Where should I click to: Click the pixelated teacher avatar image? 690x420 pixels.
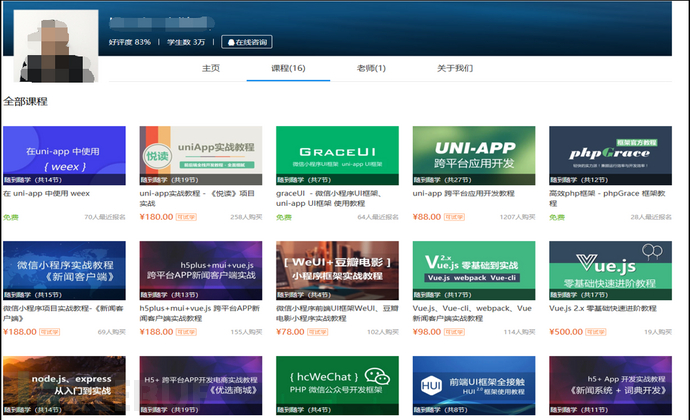55,46
